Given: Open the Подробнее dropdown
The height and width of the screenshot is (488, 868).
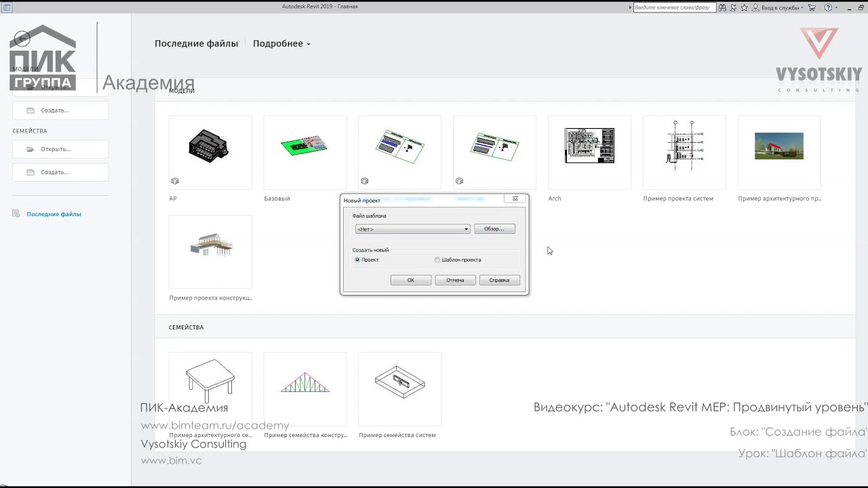Looking at the screenshot, I should click(x=281, y=43).
